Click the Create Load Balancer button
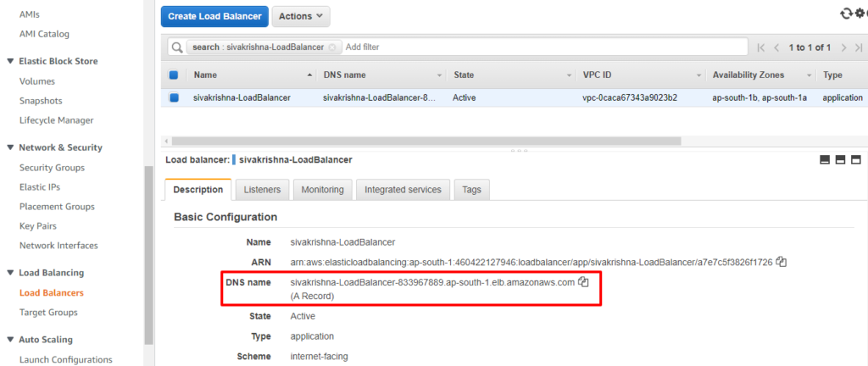868x366 pixels. pyautogui.click(x=214, y=17)
